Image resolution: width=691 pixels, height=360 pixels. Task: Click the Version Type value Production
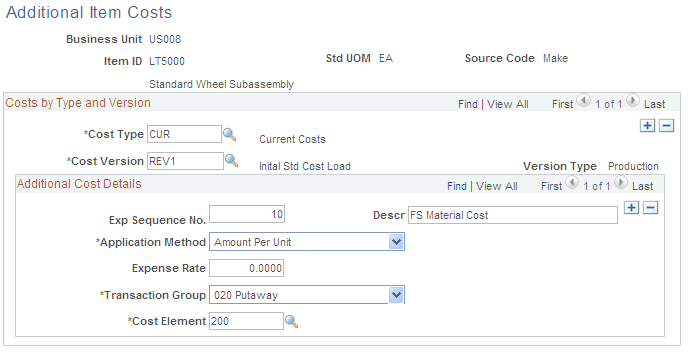[633, 166]
